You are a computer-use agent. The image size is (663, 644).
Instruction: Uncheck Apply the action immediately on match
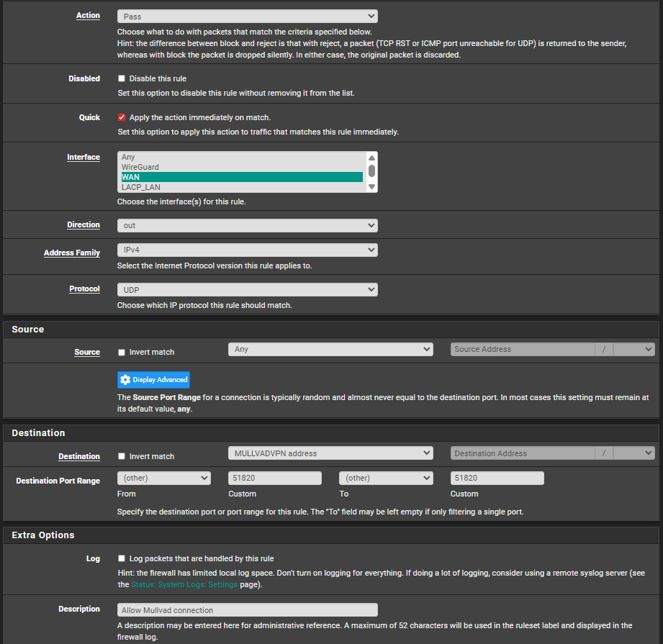click(x=122, y=117)
